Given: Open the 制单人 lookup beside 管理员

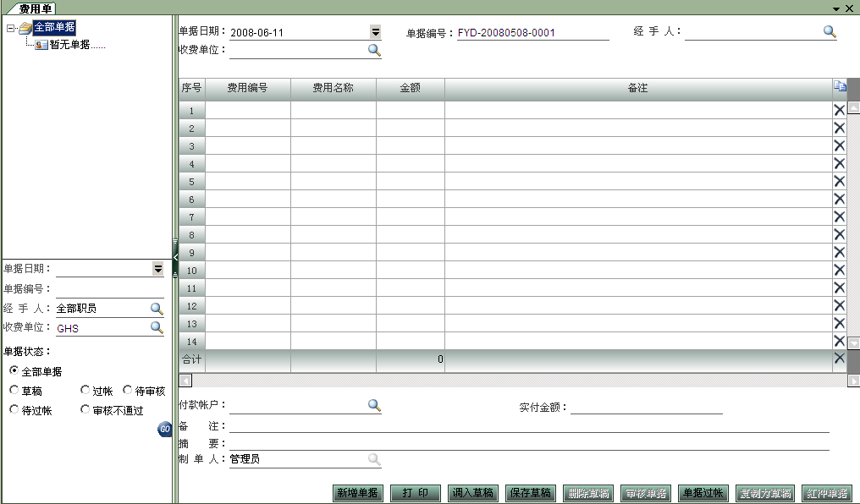Looking at the screenshot, I should [373, 459].
